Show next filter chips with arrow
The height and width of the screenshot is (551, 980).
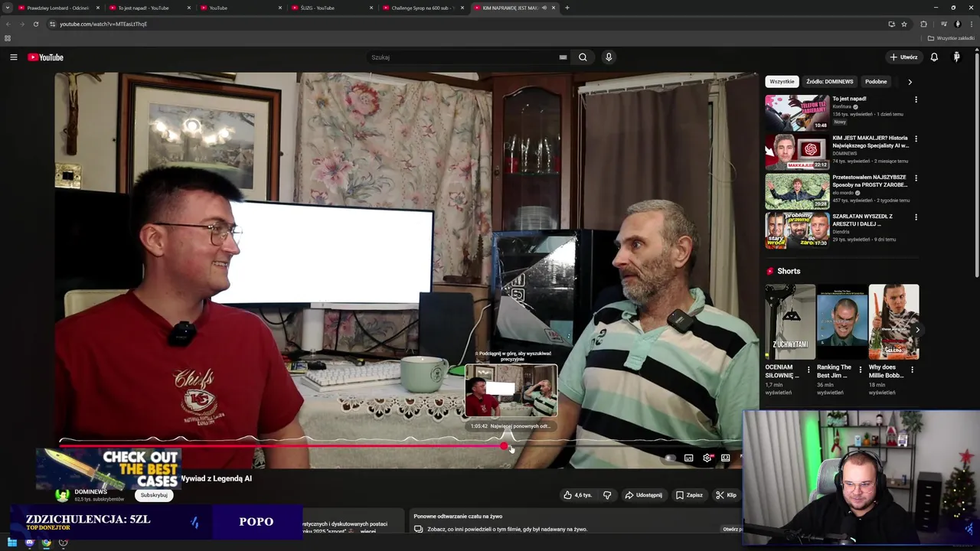click(x=910, y=82)
